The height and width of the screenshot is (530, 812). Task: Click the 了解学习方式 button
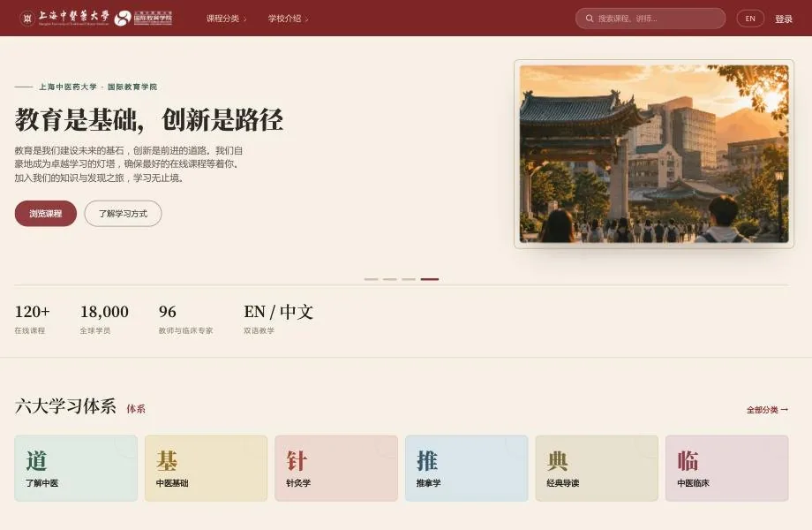[123, 214]
